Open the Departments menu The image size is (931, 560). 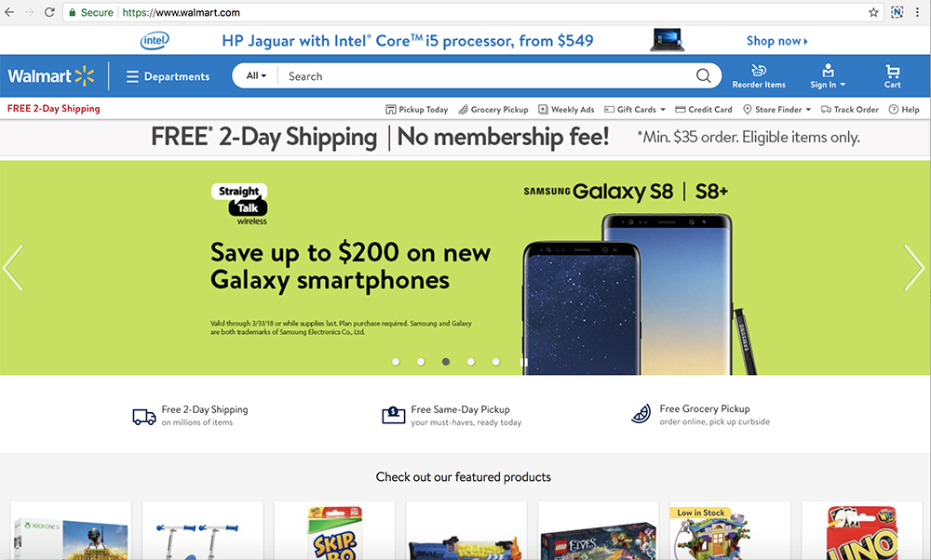point(168,76)
